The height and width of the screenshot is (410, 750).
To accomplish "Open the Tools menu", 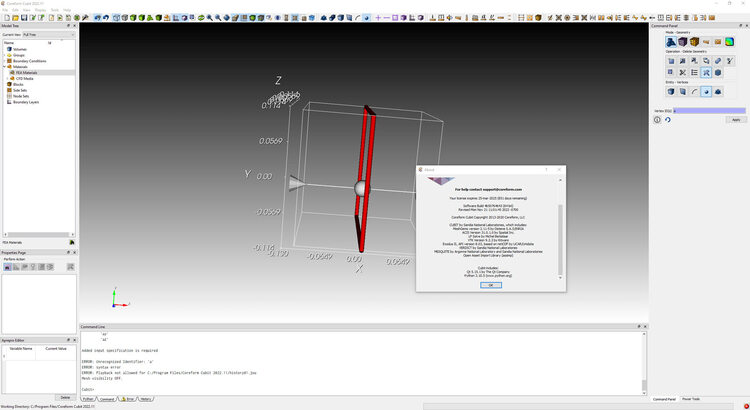I will 54,9.
